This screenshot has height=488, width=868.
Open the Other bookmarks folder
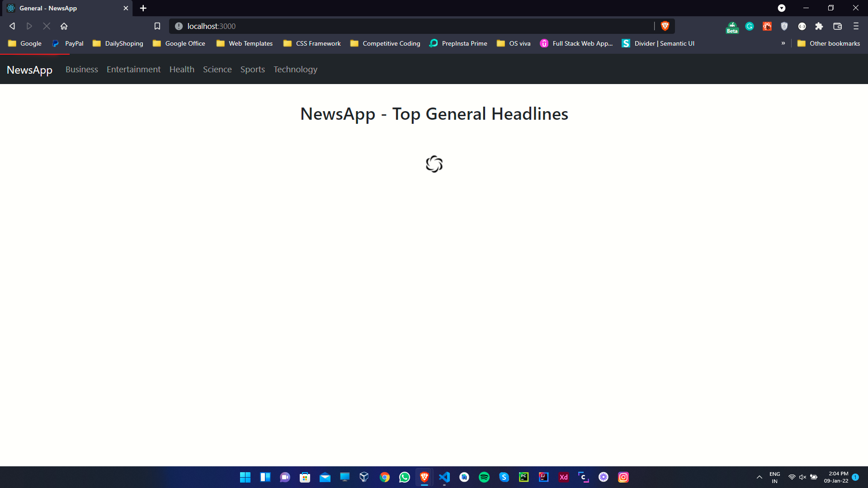pos(829,43)
